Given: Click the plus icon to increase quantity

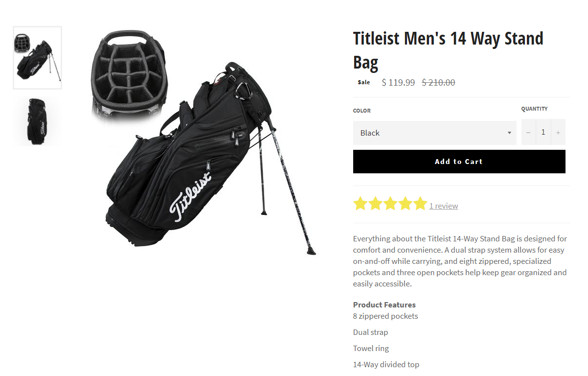Looking at the screenshot, I should (558, 133).
